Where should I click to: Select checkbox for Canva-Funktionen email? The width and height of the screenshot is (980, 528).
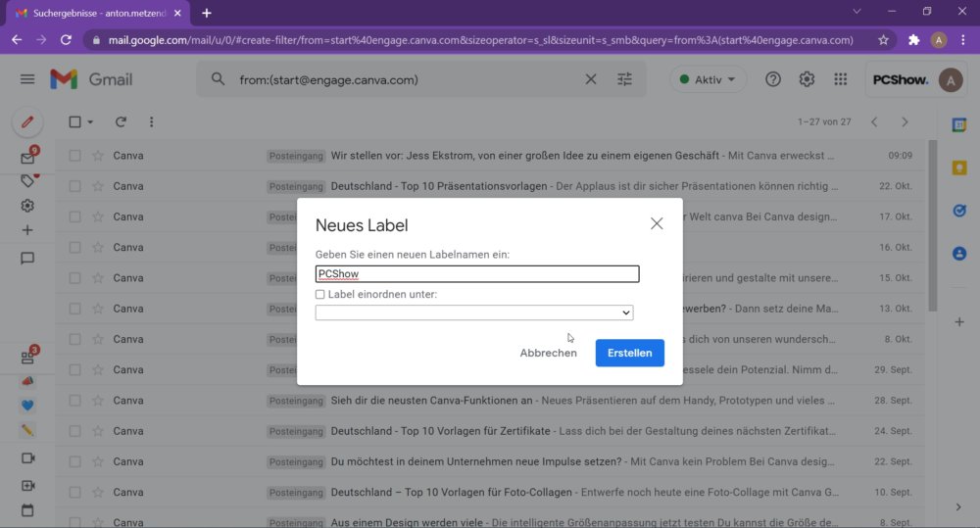[75, 401]
